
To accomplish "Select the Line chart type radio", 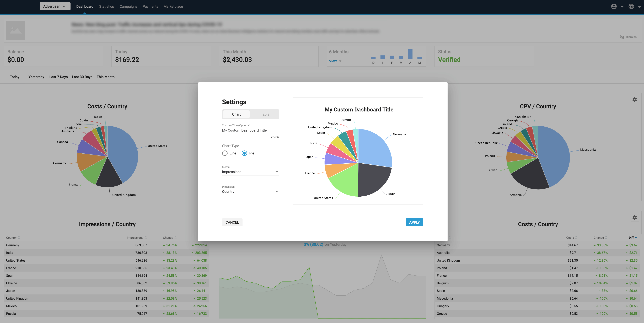I will pyautogui.click(x=225, y=153).
